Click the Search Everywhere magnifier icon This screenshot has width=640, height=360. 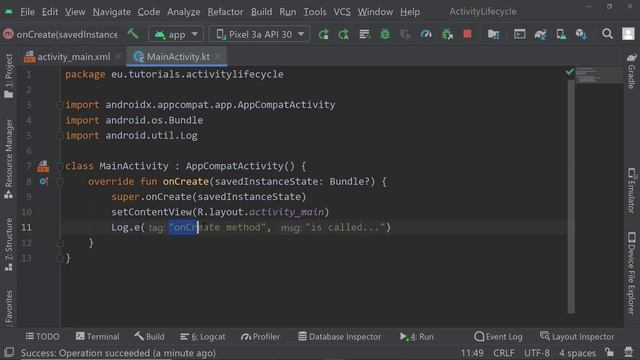[x=607, y=34]
